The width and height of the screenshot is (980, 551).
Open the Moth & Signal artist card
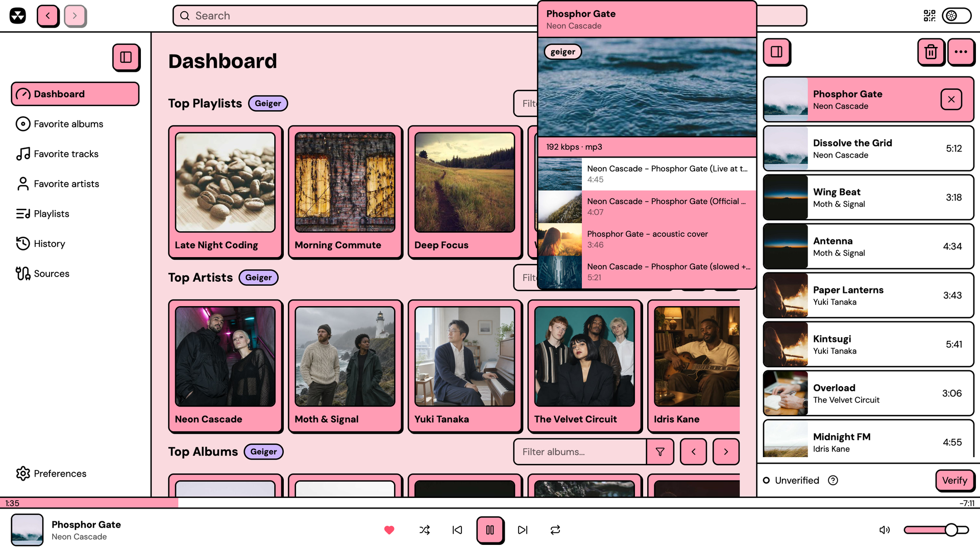click(x=345, y=366)
